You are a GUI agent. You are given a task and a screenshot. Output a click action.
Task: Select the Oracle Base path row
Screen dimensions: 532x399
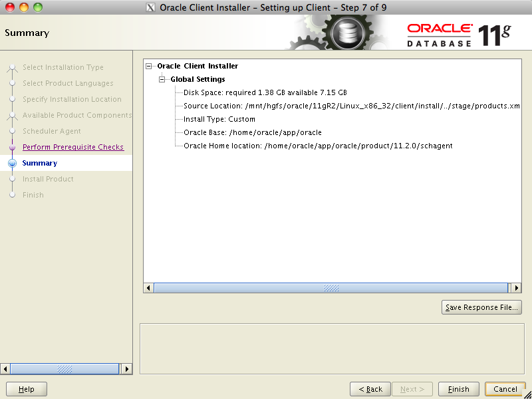(x=253, y=132)
